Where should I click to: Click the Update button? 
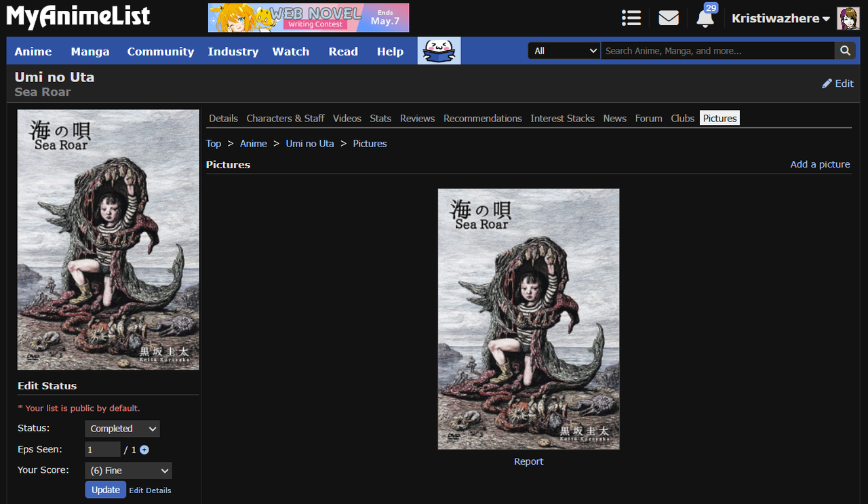pyautogui.click(x=106, y=490)
